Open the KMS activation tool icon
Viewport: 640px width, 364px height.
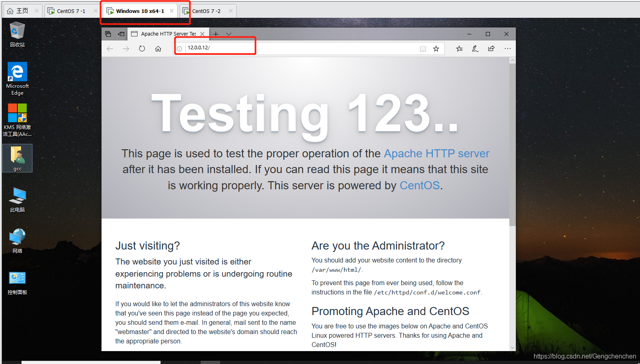click(17, 120)
